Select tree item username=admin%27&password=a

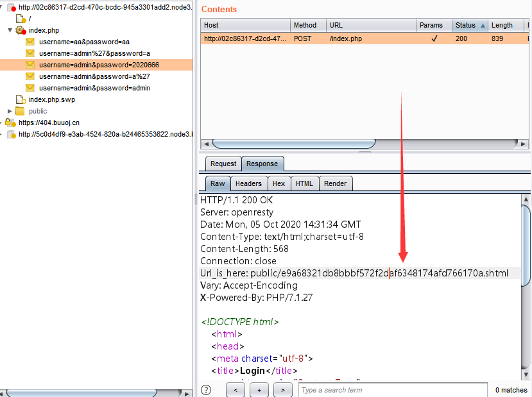tap(94, 53)
